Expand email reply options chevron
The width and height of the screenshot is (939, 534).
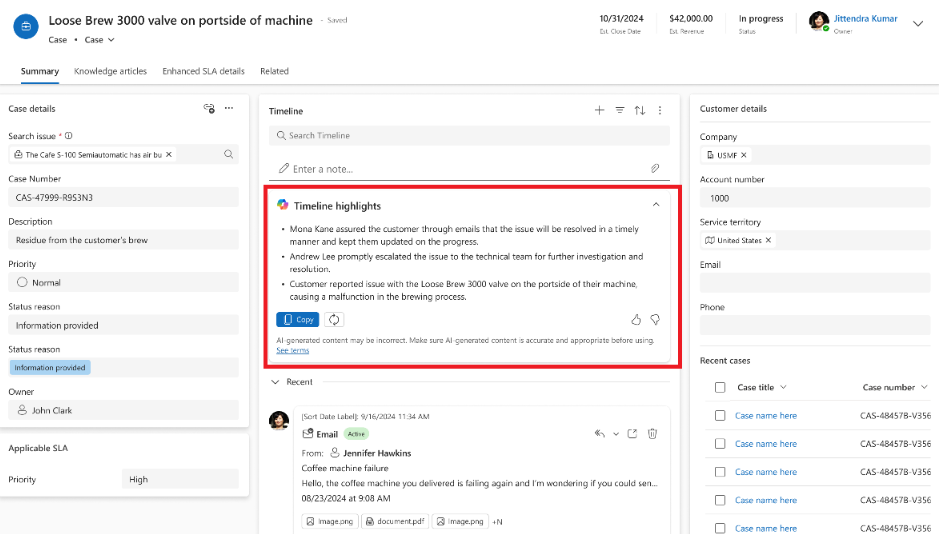pos(616,433)
